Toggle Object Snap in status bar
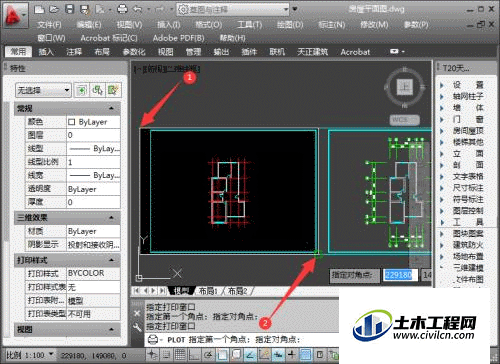The height and width of the screenshot is (364, 500). 223,355
